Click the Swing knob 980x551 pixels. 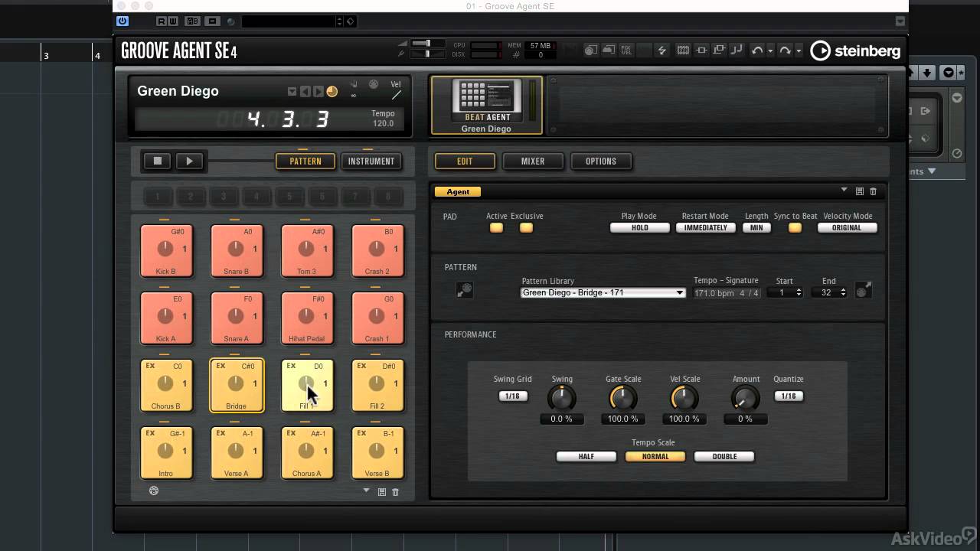[x=561, y=398]
